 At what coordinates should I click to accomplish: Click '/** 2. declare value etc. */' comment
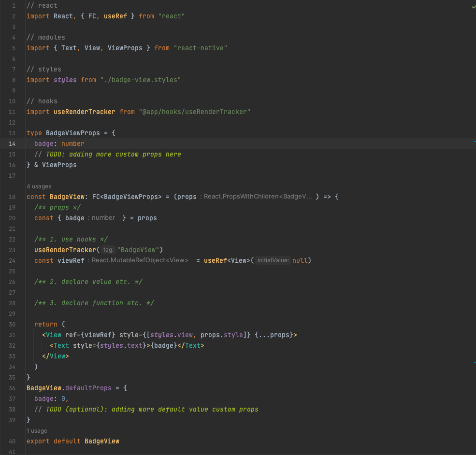pyautogui.click(x=88, y=282)
